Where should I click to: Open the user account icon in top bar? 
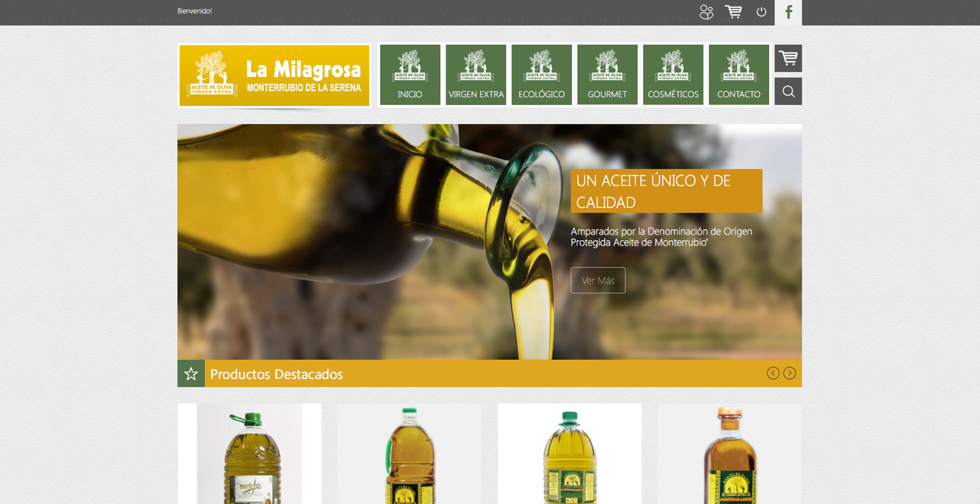pos(706,12)
